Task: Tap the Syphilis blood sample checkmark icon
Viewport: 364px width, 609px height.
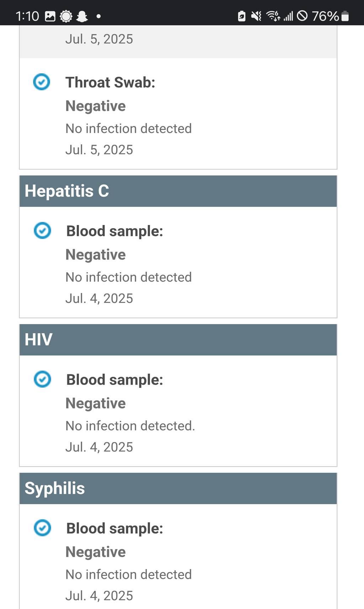Action: pos(42,528)
